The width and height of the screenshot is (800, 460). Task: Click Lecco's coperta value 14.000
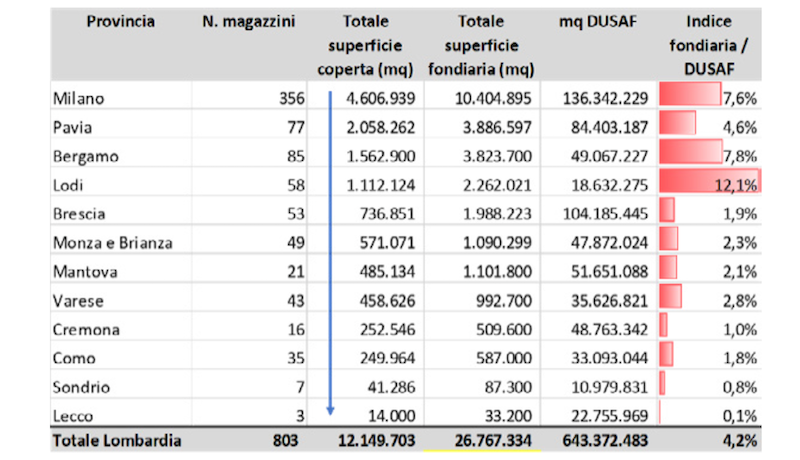click(x=391, y=416)
